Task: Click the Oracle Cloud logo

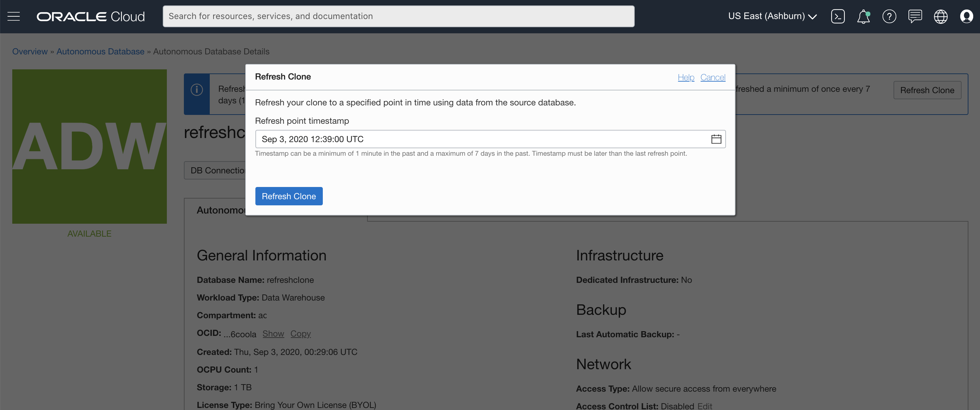Action: [x=91, y=16]
